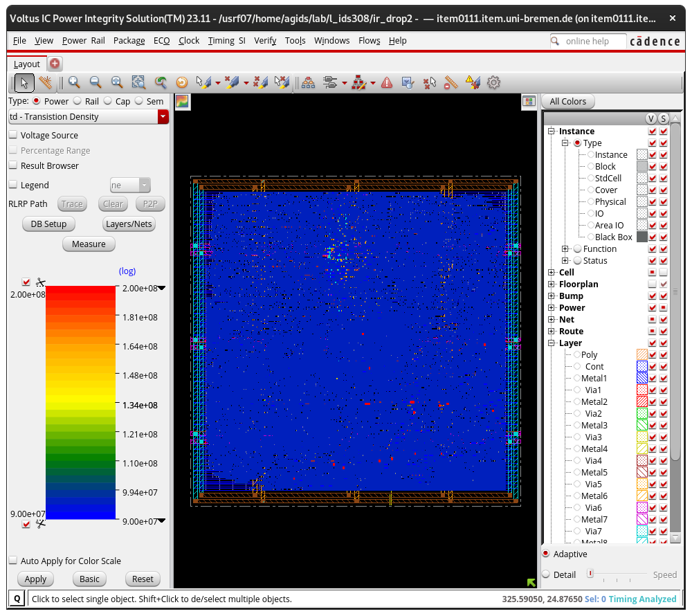Click the Layers/Nets button
This screenshot has width=692, height=616.
coord(129,224)
